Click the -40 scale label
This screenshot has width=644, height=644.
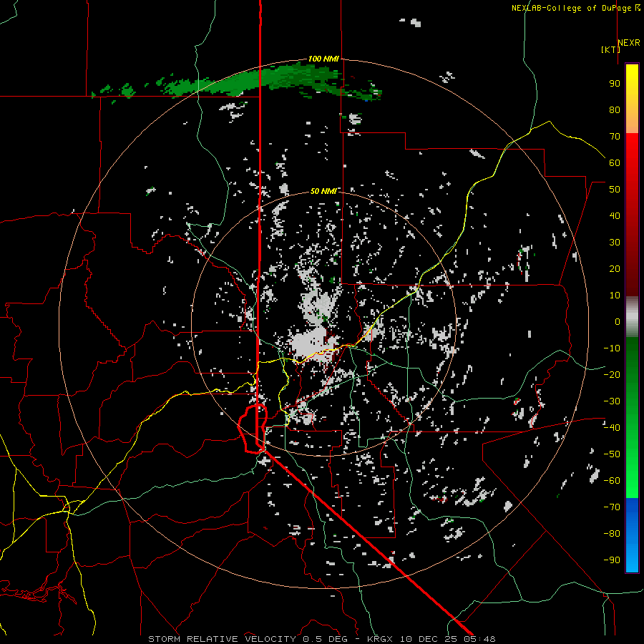(612, 428)
